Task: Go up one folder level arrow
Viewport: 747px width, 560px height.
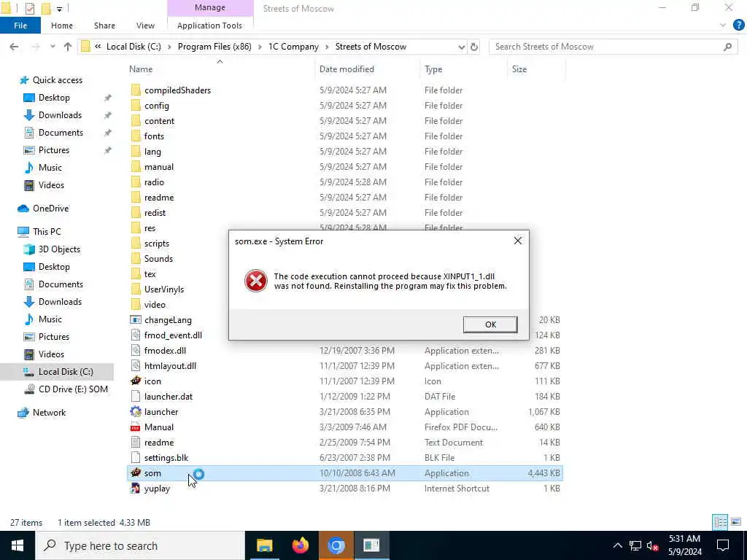Action: pyautogui.click(x=68, y=47)
